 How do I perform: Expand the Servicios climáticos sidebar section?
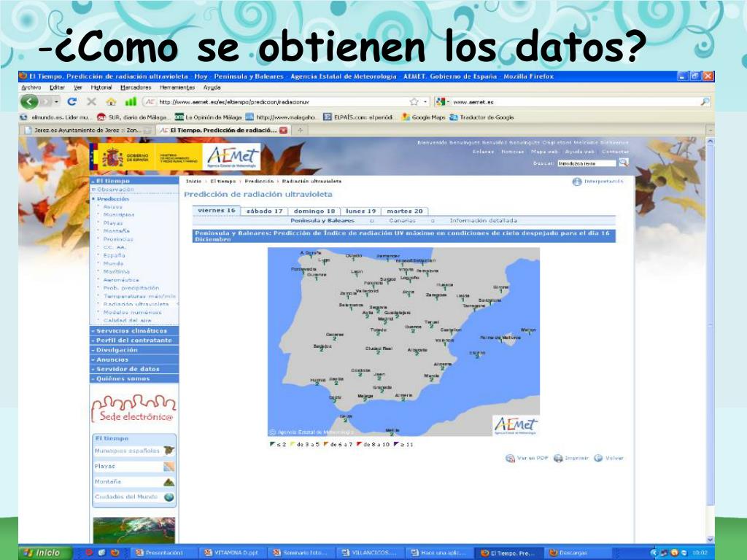(133, 330)
